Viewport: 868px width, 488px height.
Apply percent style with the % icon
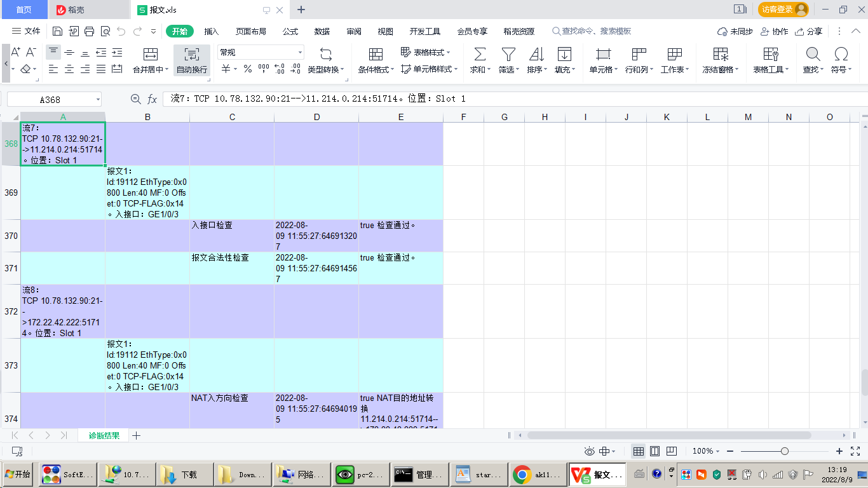pyautogui.click(x=248, y=69)
